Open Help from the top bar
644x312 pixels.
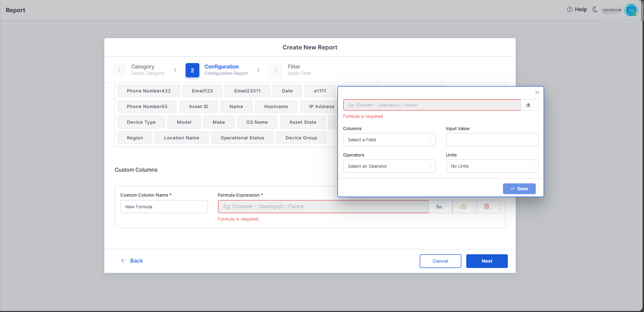click(577, 9)
